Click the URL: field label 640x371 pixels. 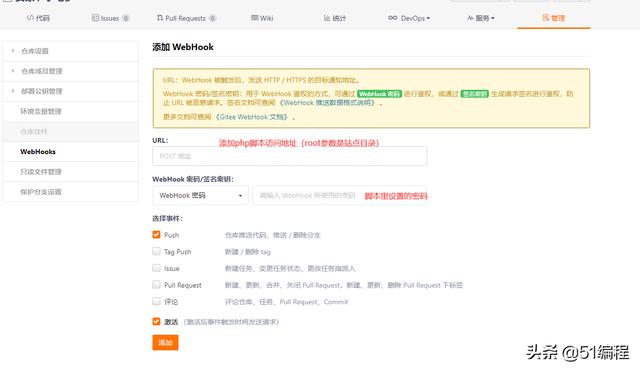[160, 140]
